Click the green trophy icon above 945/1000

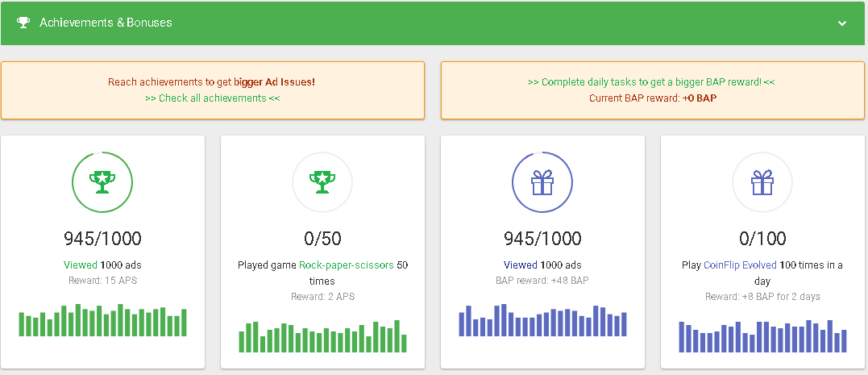[102, 181]
